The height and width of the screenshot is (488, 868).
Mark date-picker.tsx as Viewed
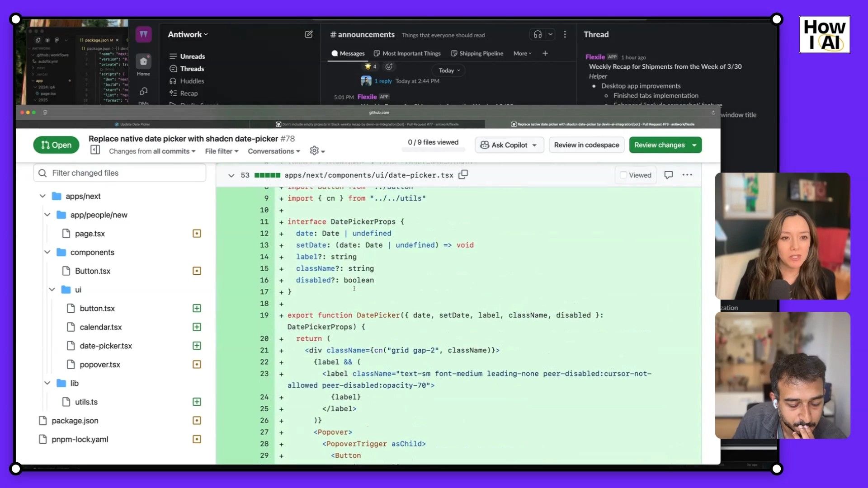[x=636, y=175]
